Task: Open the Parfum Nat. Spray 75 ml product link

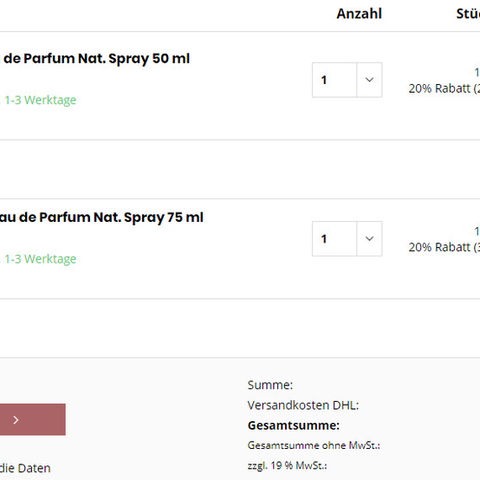Action: (101, 218)
